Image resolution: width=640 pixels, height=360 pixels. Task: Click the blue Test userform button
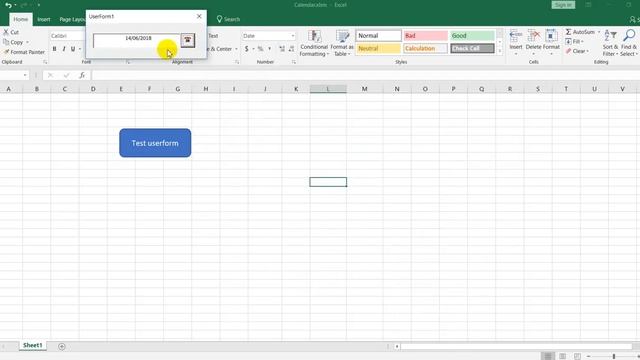[x=155, y=143]
